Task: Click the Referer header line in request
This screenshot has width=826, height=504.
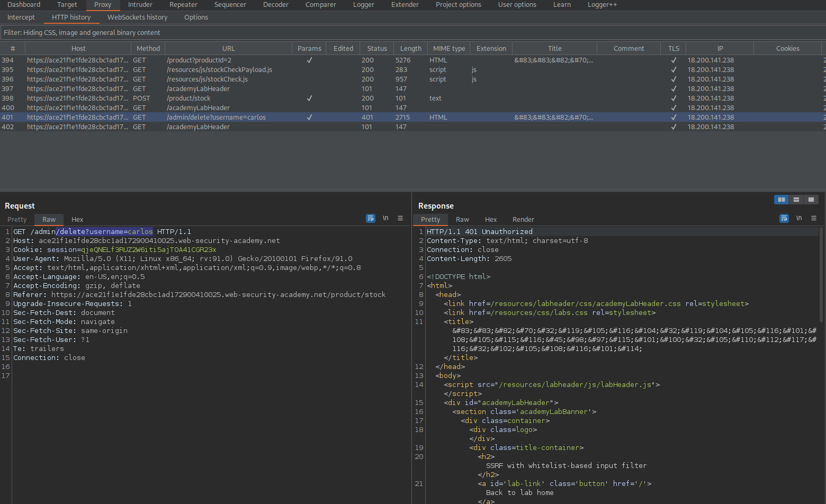Action: (199, 295)
